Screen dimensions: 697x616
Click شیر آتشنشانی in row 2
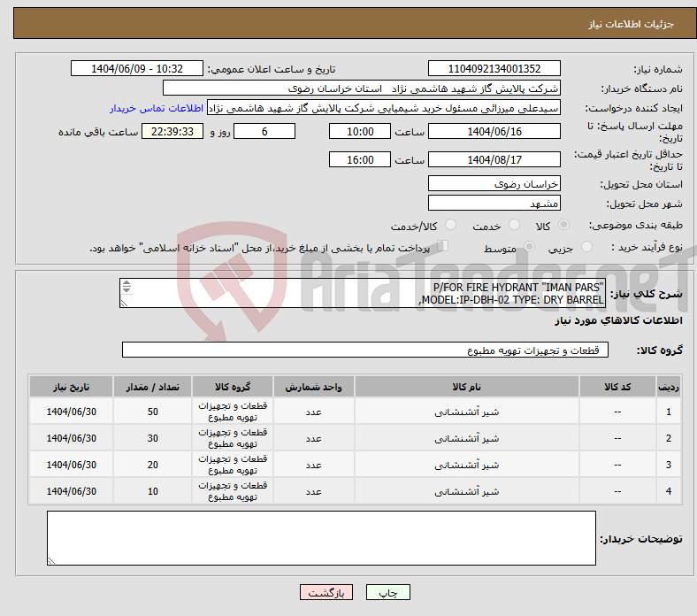tap(467, 438)
